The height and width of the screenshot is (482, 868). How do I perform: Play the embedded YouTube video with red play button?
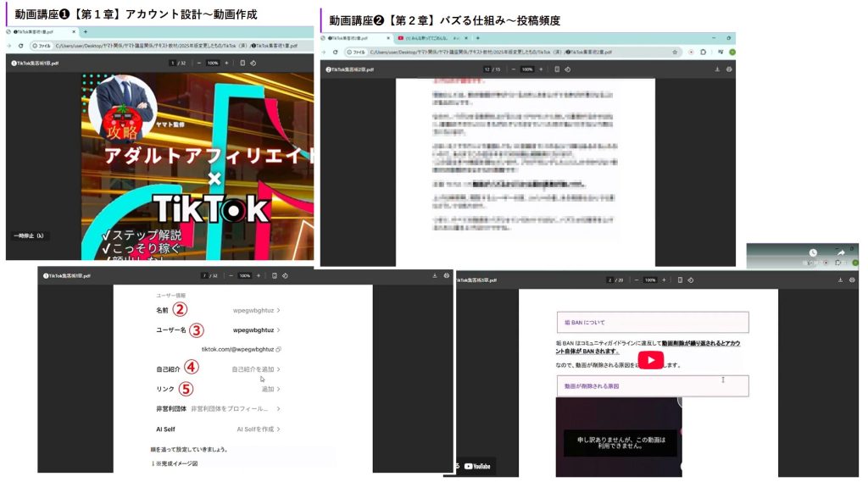tap(650, 360)
